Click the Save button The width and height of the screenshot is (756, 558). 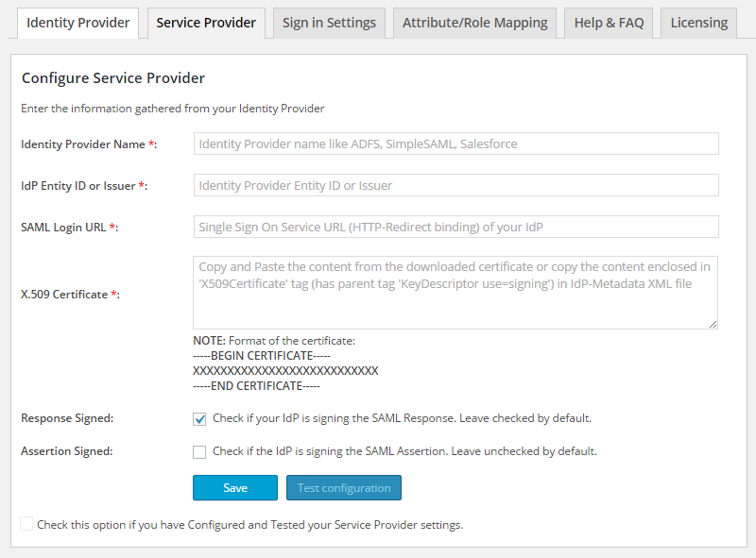(234, 488)
